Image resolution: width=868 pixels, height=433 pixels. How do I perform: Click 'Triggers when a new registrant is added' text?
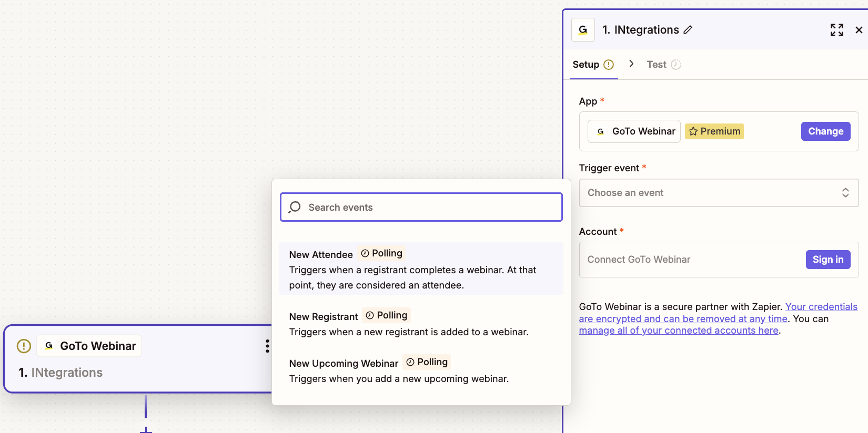[x=409, y=332]
